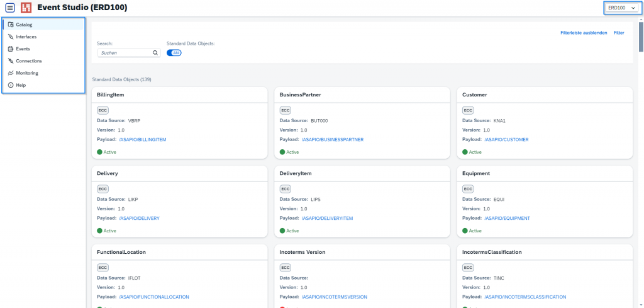The image size is (644, 308).
Task: Click the Event Studio logo icon
Action: pos(27,8)
